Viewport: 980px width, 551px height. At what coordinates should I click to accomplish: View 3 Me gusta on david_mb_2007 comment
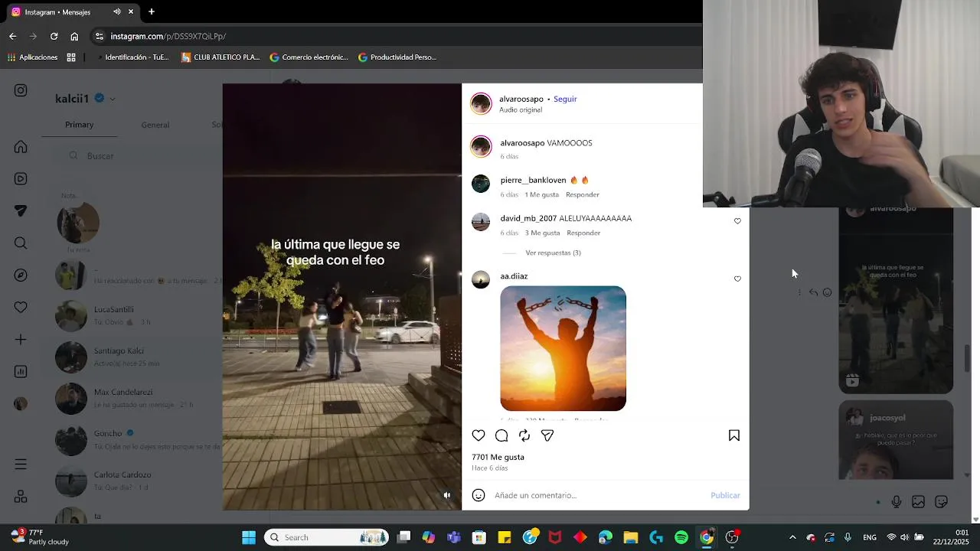pos(542,233)
